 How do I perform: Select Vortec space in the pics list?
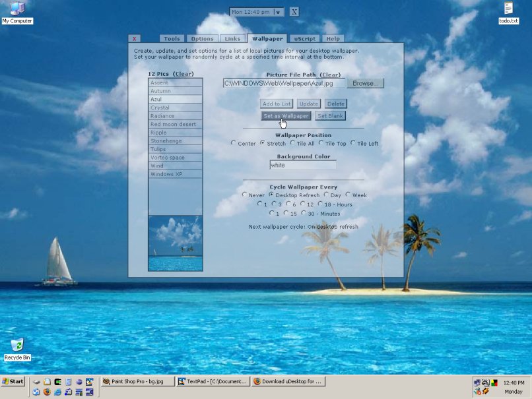pos(176,158)
